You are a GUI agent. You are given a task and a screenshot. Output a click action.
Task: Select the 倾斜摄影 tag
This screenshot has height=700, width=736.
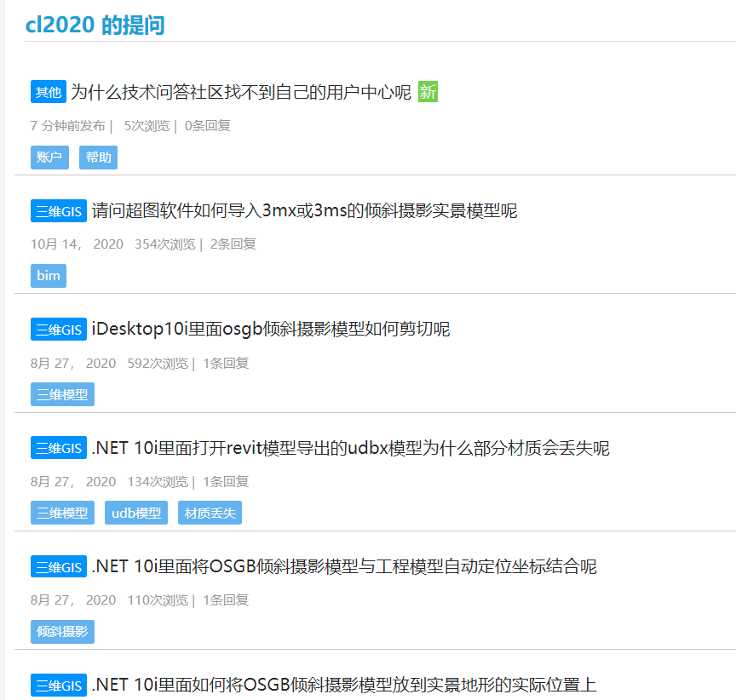[x=62, y=632]
